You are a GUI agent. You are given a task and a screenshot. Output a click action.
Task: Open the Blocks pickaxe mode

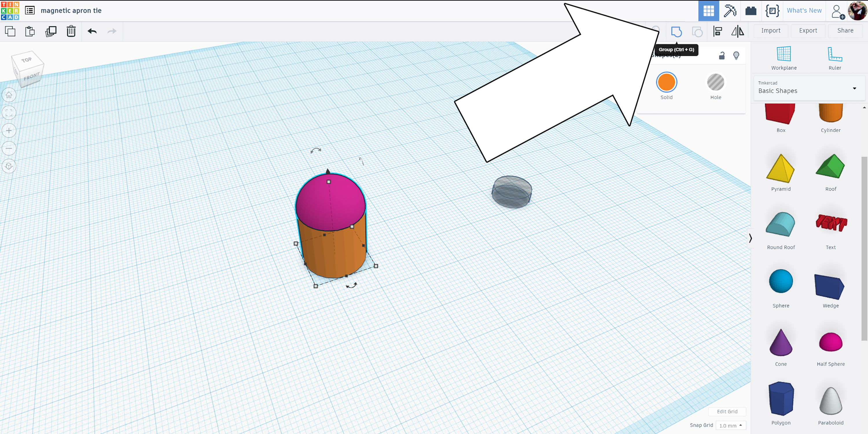click(x=730, y=11)
